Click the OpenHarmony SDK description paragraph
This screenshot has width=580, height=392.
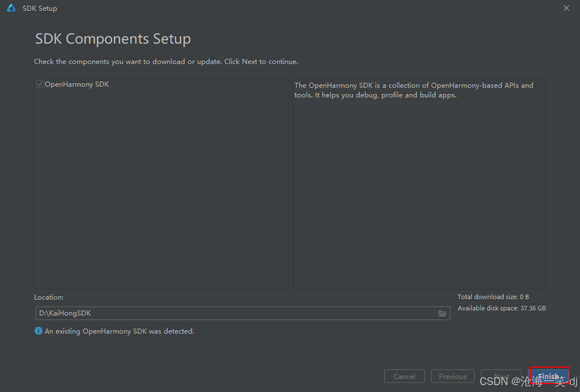tap(413, 90)
